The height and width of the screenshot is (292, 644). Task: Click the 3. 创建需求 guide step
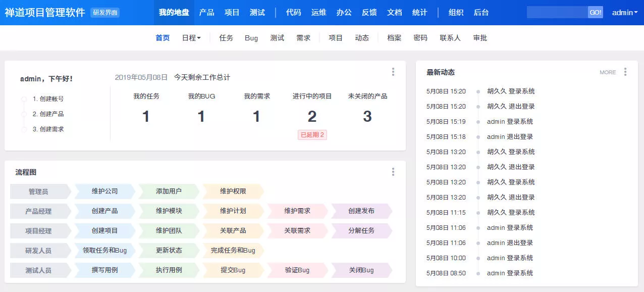point(48,129)
